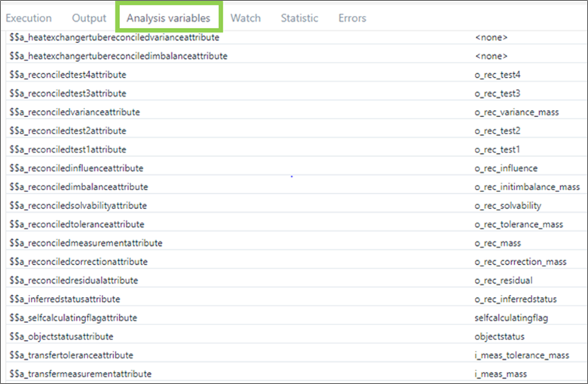Open the Output tab
The width and height of the screenshot is (588, 384).
coord(89,18)
